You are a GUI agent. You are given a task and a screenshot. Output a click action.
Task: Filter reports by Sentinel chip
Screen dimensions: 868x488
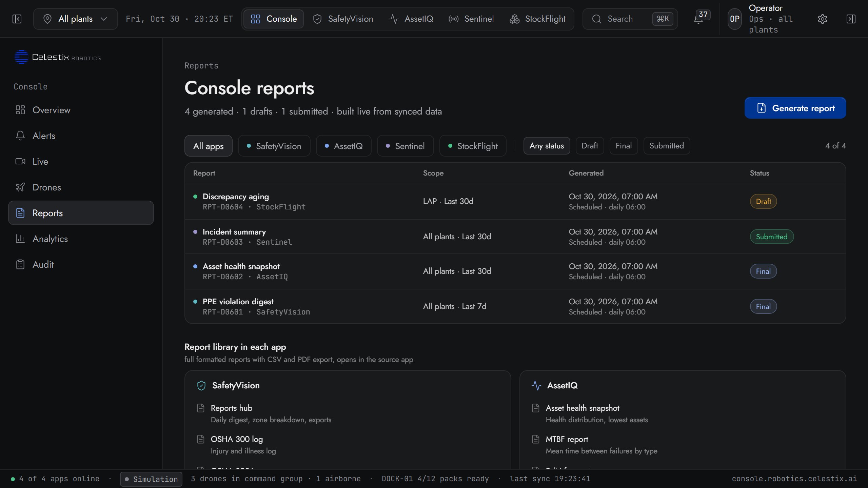pos(405,146)
